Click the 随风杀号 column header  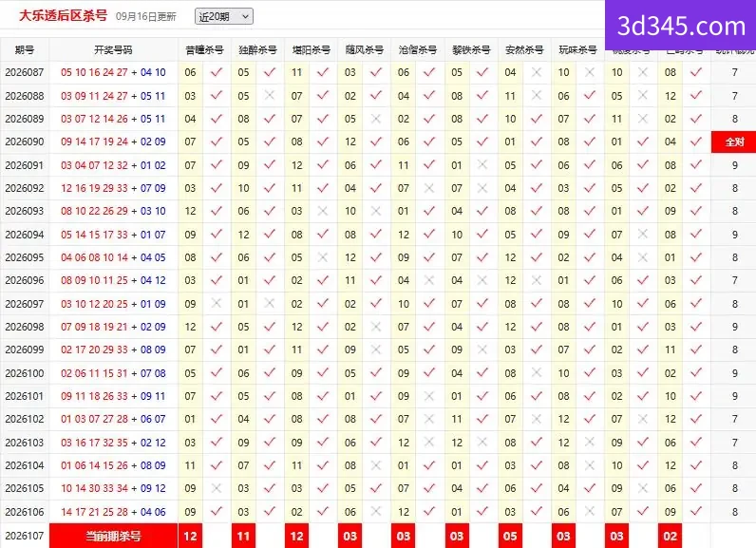click(x=365, y=49)
